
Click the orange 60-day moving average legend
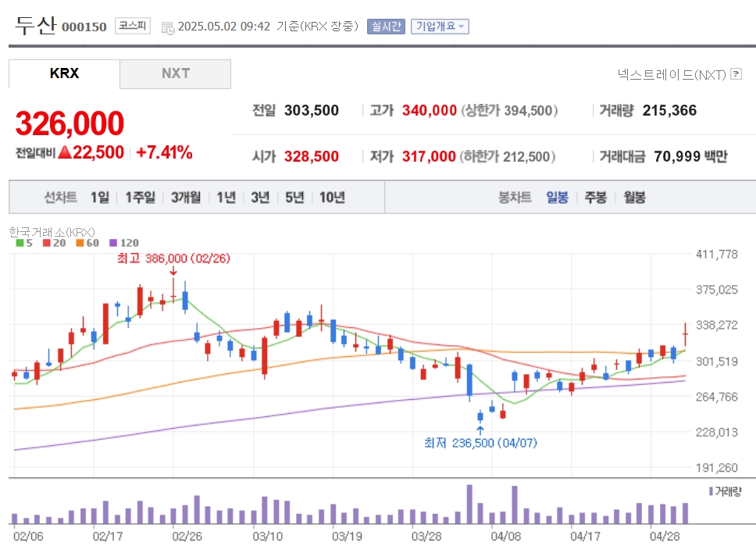(87, 243)
